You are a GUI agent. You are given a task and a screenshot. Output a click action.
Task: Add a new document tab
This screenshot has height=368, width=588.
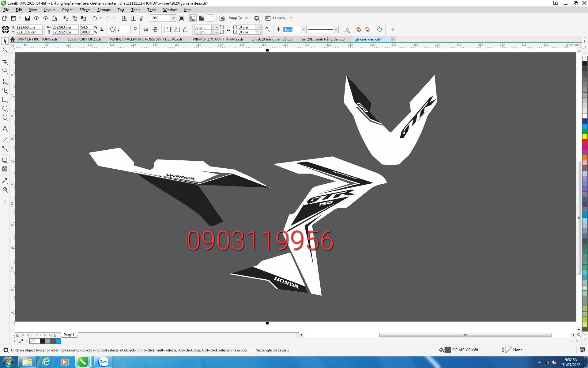pyautogui.click(x=392, y=39)
